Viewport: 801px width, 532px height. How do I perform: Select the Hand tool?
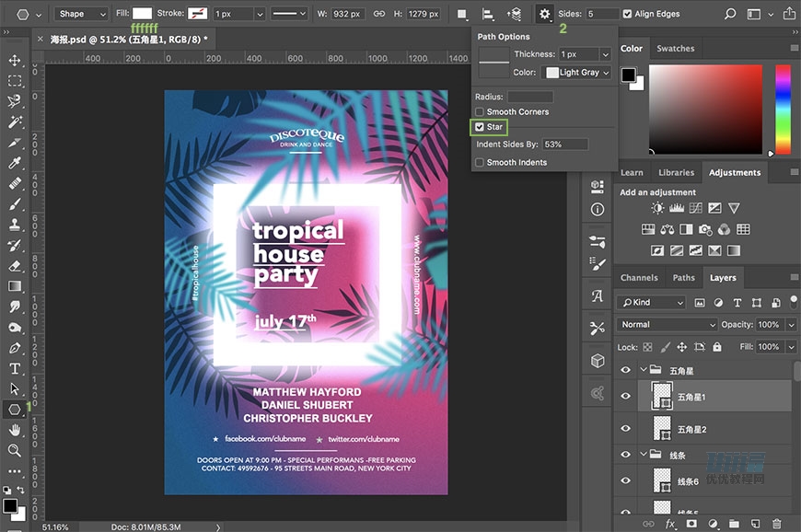(x=15, y=430)
